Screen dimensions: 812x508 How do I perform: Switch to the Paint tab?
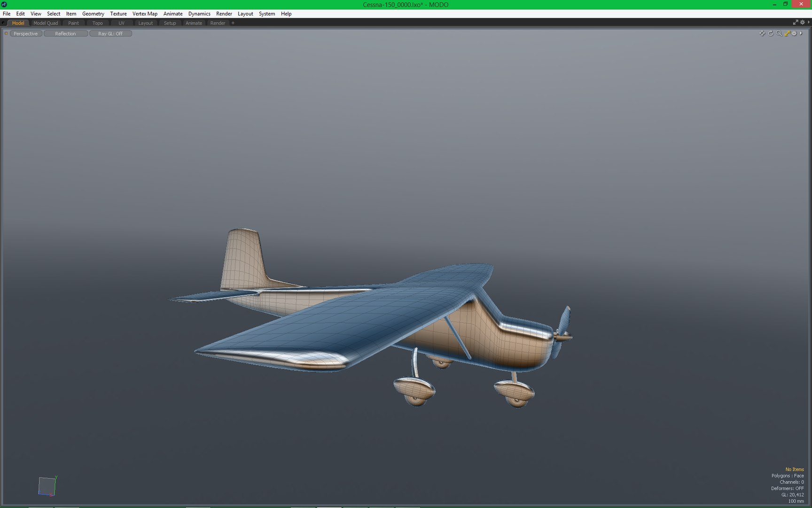[73, 23]
